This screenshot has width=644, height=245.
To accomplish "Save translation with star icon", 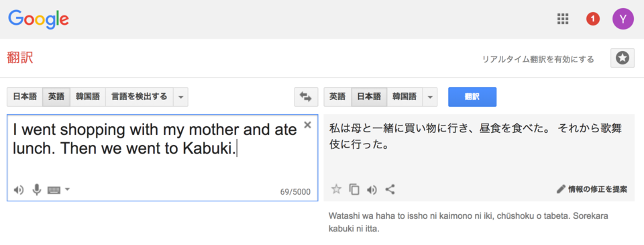I will [336, 189].
